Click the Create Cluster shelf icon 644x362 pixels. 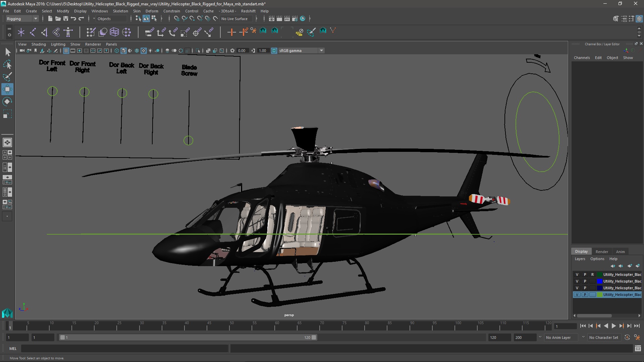[126, 32]
